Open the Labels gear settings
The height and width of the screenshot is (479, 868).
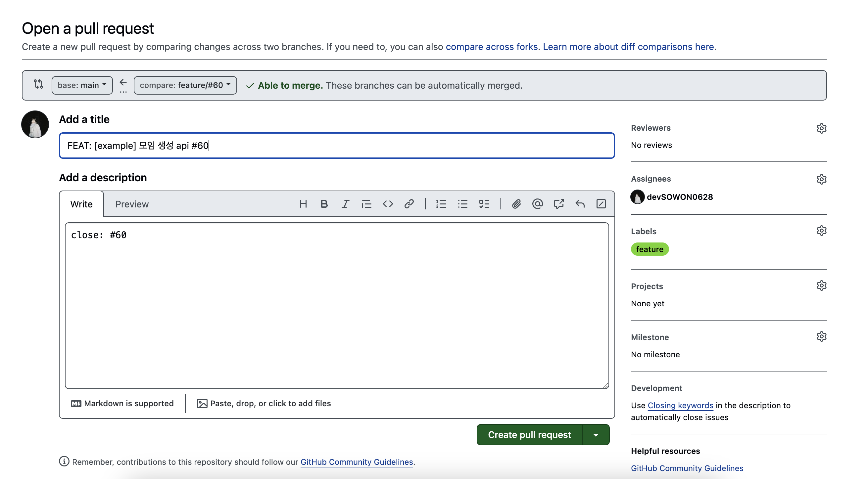coord(821,231)
